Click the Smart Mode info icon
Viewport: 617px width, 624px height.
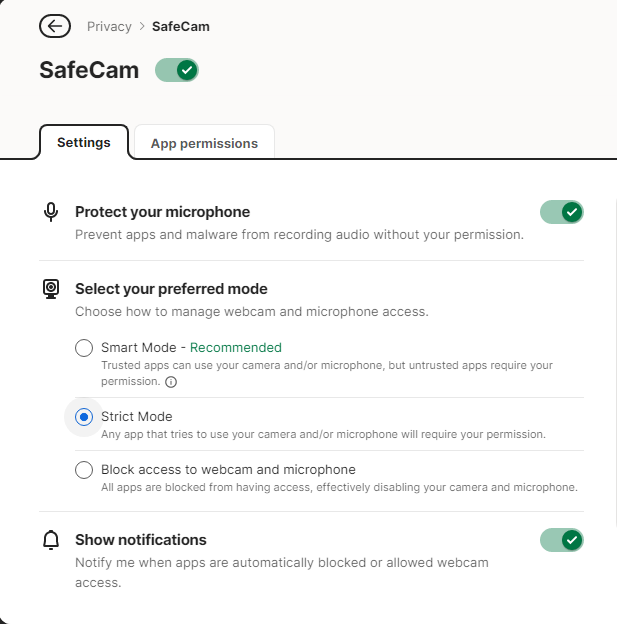click(171, 382)
